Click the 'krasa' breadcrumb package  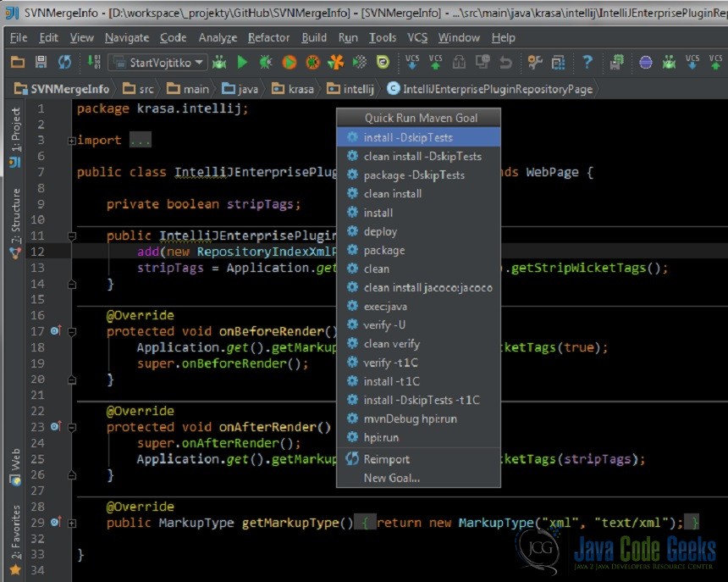[293, 89]
